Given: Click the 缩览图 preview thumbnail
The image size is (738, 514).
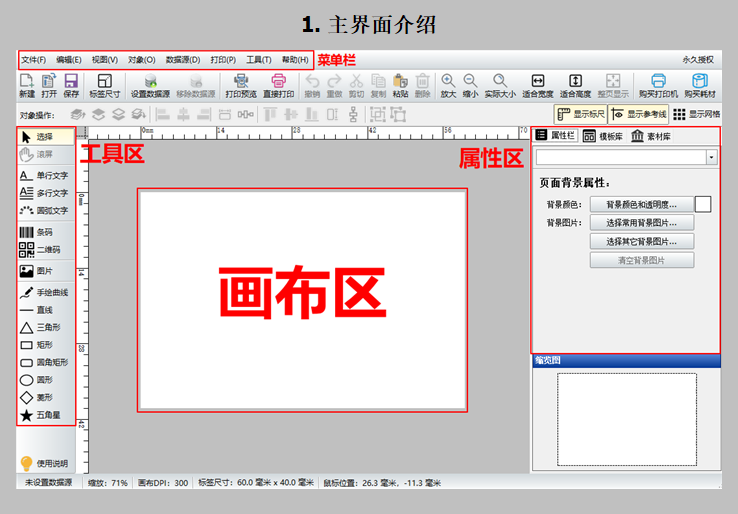Looking at the screenshot, I should tap(627, 419).
